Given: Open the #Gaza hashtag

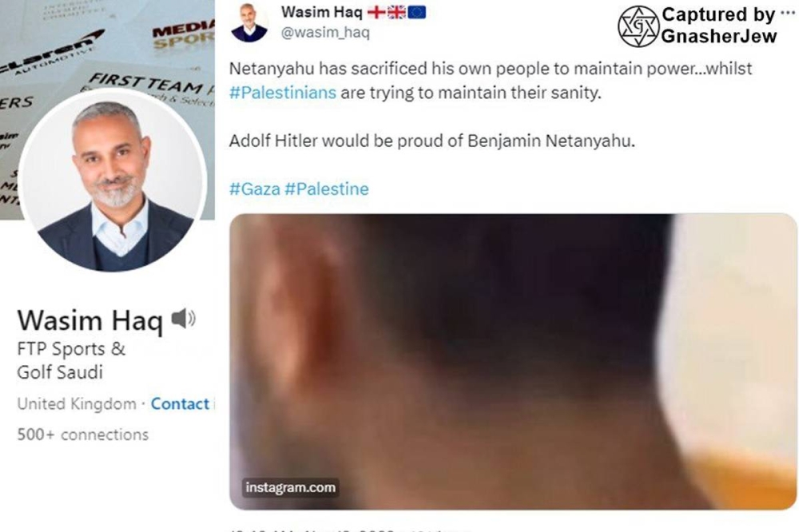Looking at the screenshot, I should point(254,189).
